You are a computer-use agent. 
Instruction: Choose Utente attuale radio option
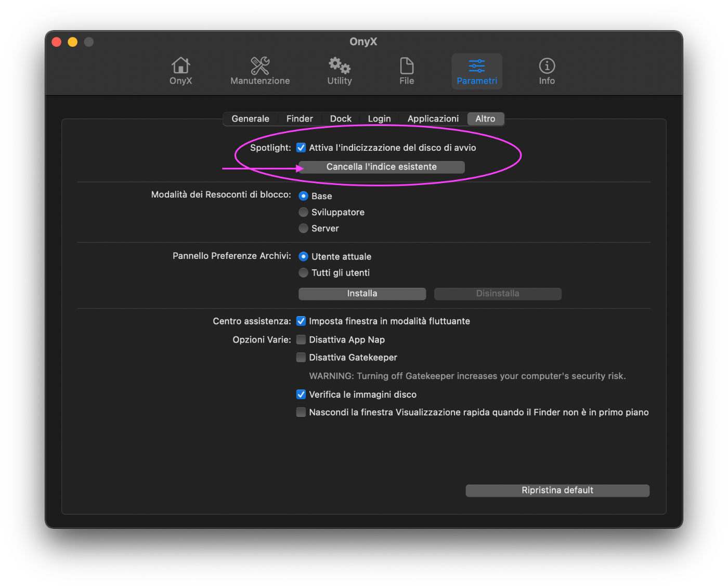click(304, 256)
